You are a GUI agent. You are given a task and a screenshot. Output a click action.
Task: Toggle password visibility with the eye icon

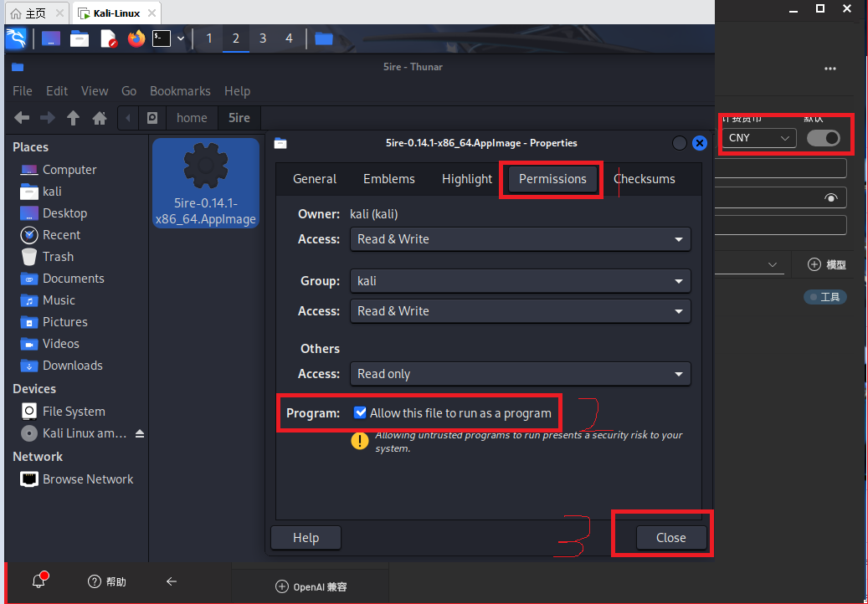point(830,198)
